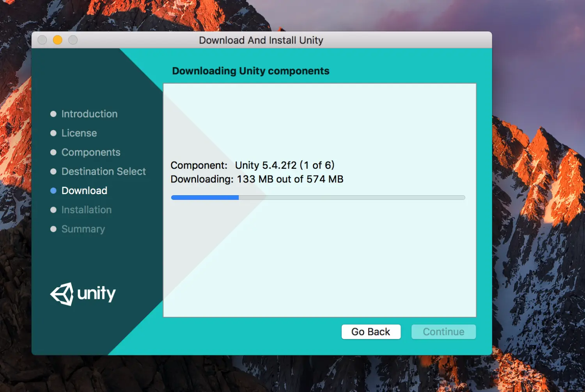
Task: Click the Continue button
Action: click(x=443, y=332)
